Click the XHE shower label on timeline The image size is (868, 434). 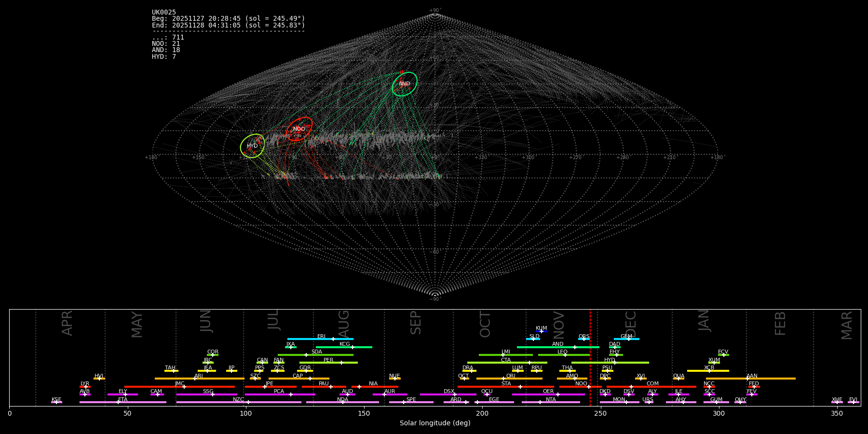(837, 399)
